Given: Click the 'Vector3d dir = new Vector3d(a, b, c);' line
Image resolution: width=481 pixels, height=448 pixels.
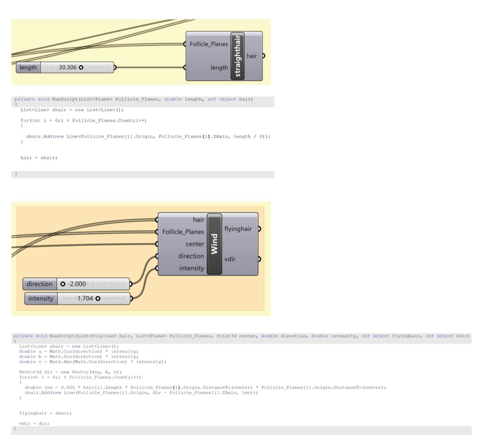Looking at the screenshot, I should [70, 372].
